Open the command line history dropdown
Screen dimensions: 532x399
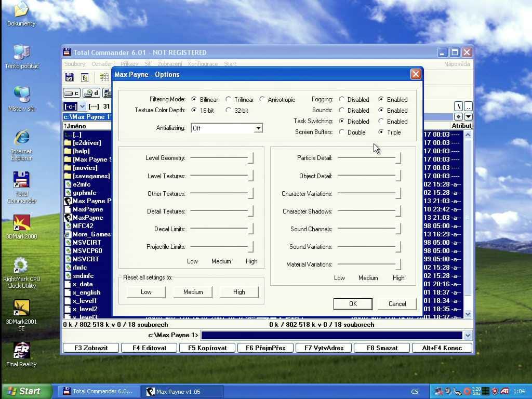coord(468,335)
